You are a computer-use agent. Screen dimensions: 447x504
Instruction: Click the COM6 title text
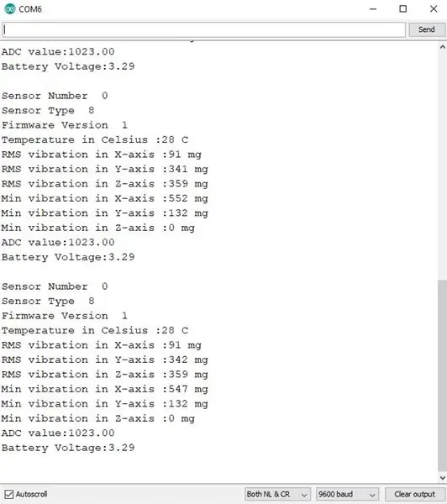tap(30, 9)
